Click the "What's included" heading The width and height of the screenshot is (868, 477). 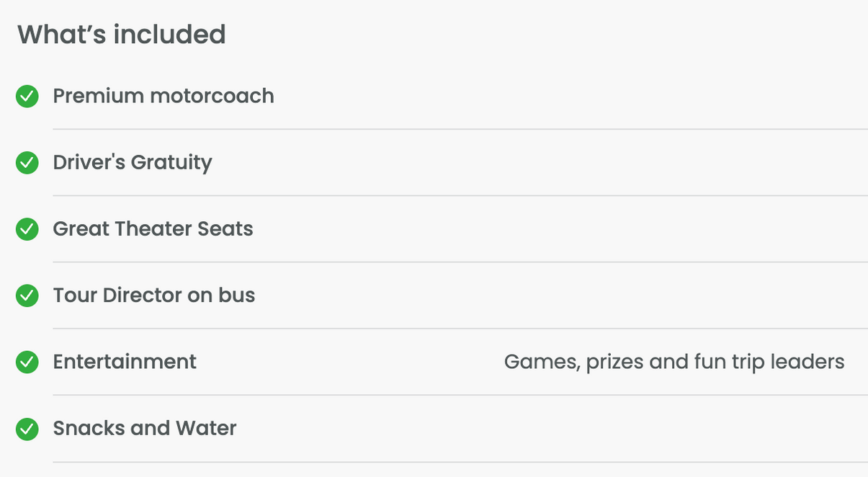122,35
